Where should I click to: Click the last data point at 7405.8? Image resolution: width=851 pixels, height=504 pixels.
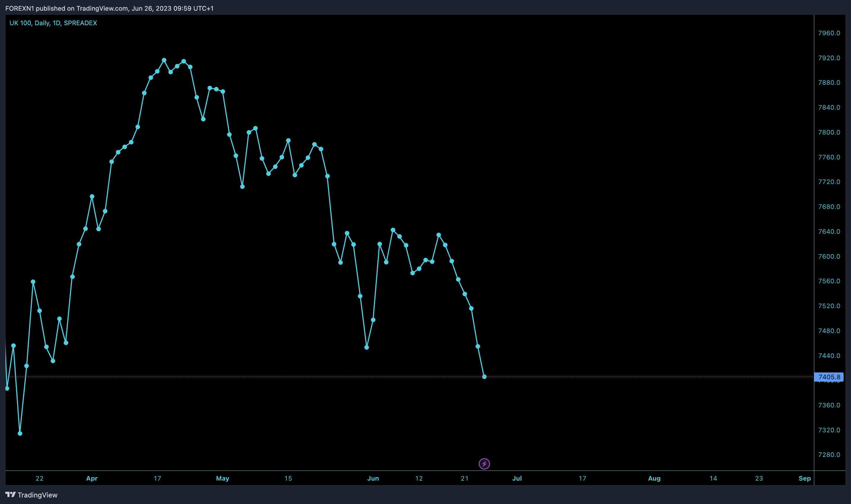pyautogui.click(x=484, y=377)
